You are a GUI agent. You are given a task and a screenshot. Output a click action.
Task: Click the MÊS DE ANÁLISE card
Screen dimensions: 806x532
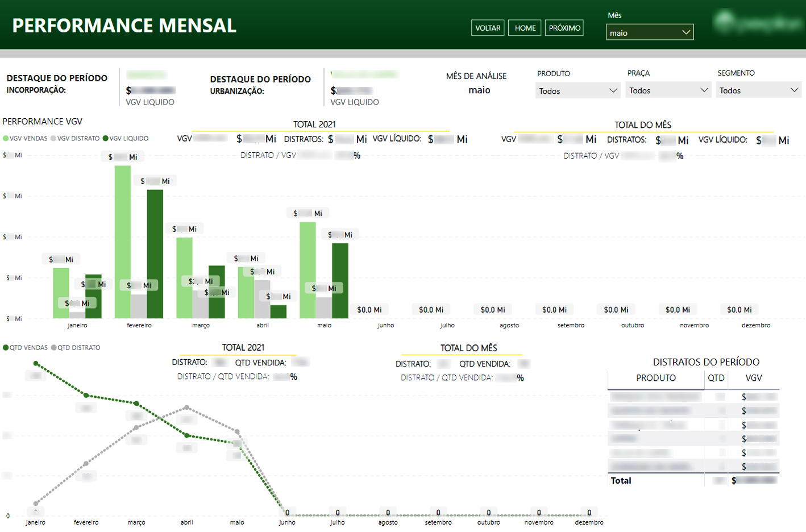pyautogui.click(x=477, y=83)
